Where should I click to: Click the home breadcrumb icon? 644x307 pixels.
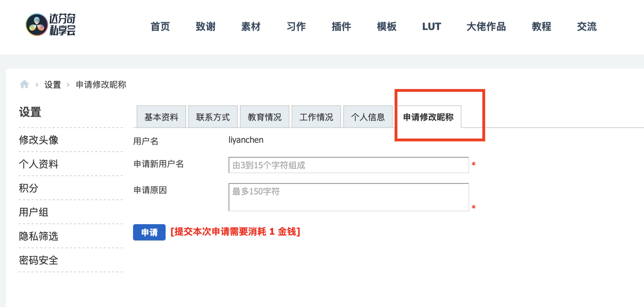(24, 84)
